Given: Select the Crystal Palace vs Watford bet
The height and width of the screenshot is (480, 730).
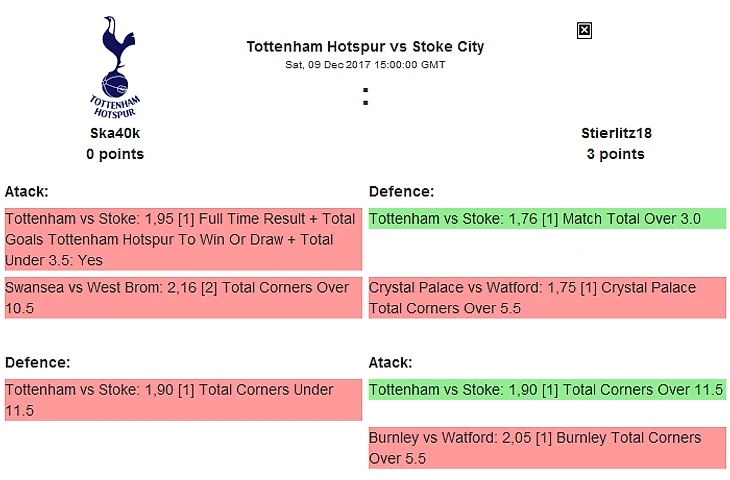Looking at the screenshot, I should pyautogui.click(x=546, y=297).
